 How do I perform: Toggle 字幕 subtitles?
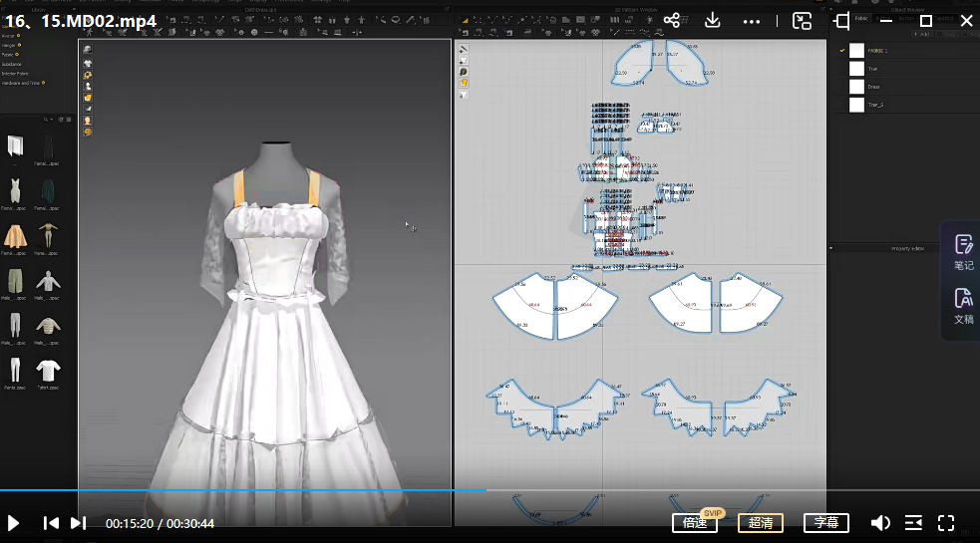[825, 523]
